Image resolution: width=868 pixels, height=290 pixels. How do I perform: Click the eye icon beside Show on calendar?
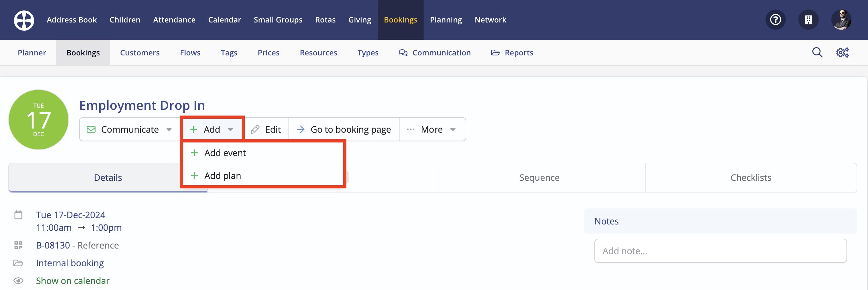coord(18,281)
